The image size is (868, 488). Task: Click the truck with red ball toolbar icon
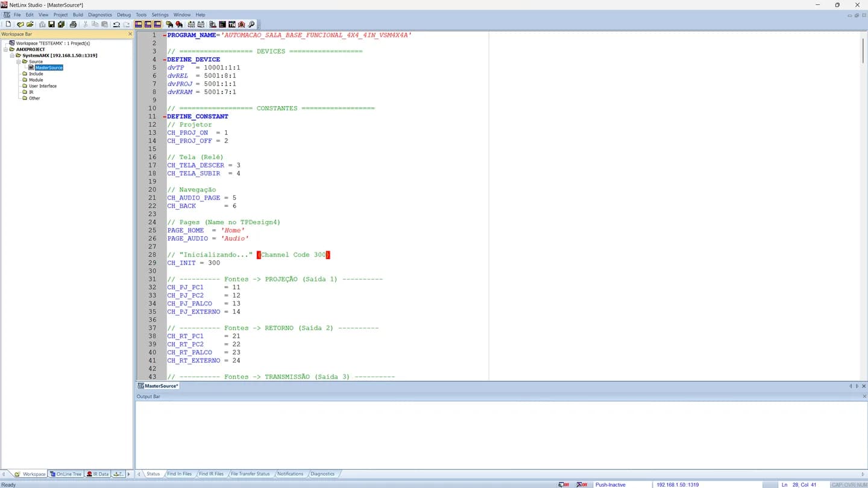(179, 24)
